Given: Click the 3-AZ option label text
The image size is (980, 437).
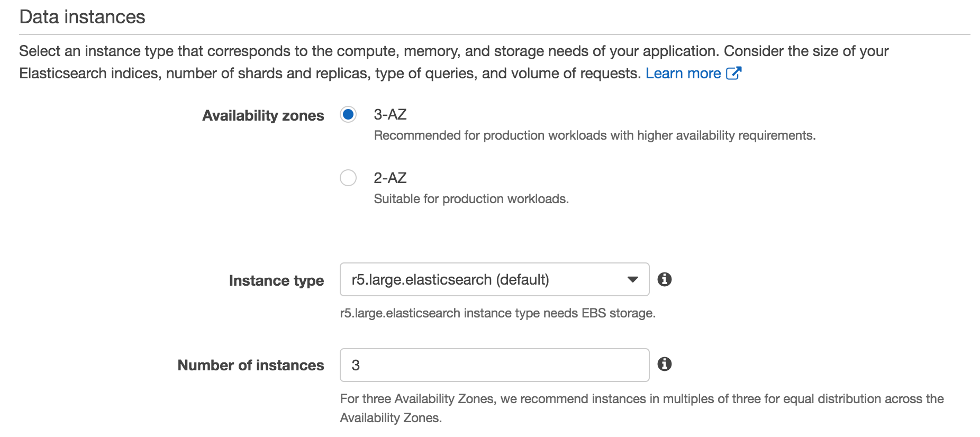Looking at the screenshot, I should [390, 115].
